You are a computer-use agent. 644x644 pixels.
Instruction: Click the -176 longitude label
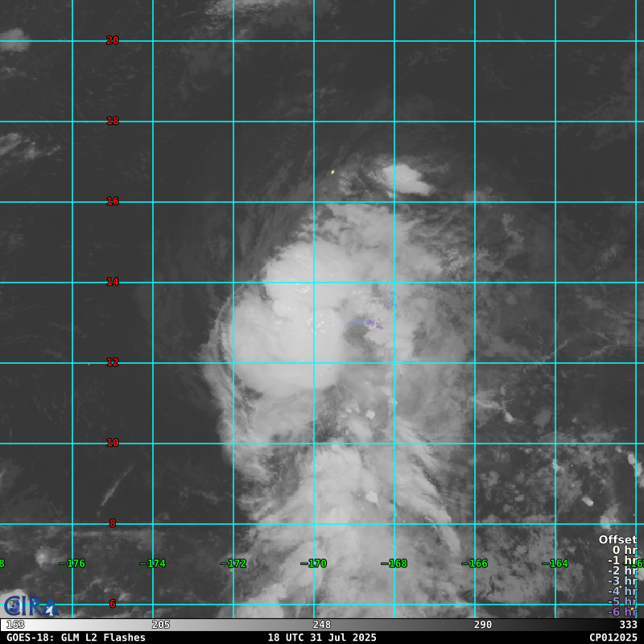(72, 563)
